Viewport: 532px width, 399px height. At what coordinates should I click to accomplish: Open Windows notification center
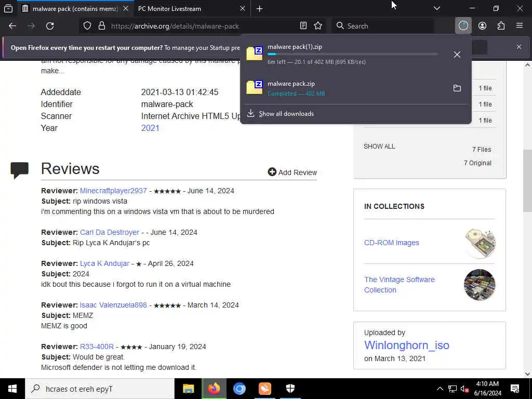click(515, 389)
